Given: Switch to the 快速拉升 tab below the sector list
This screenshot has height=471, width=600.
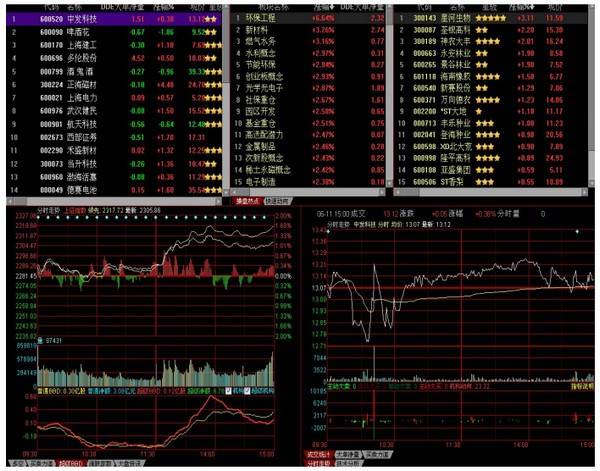Looking at the screenshot, I should pyautogui.click(x=277, y=201).
